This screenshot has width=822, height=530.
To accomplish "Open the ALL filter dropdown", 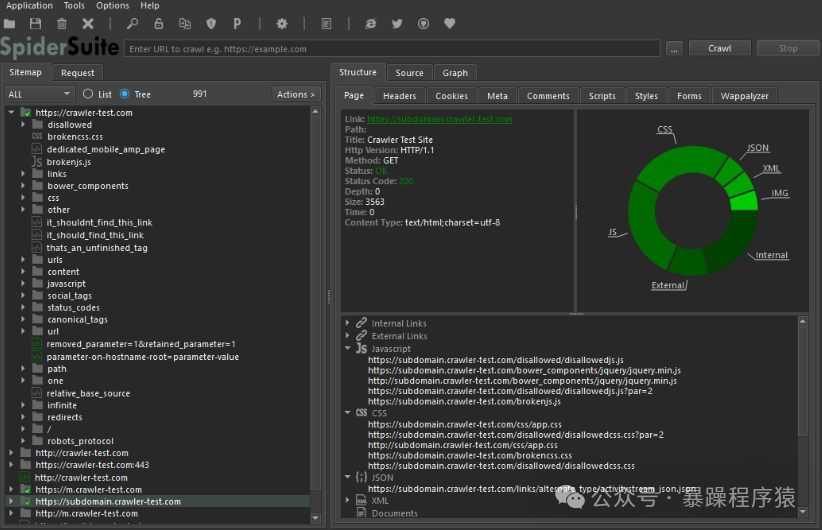I will coord(39,94).
